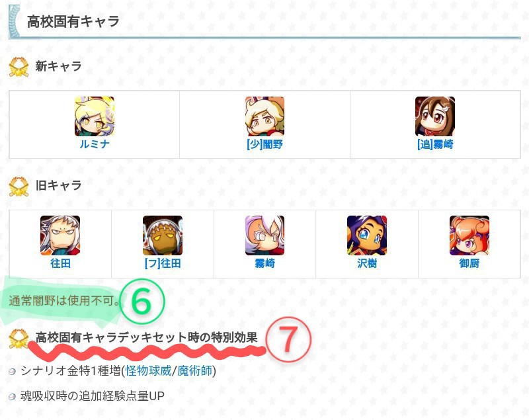Click the crown icon beside 旧キャラ
529x420 pixels.
(x=19, y=187)
